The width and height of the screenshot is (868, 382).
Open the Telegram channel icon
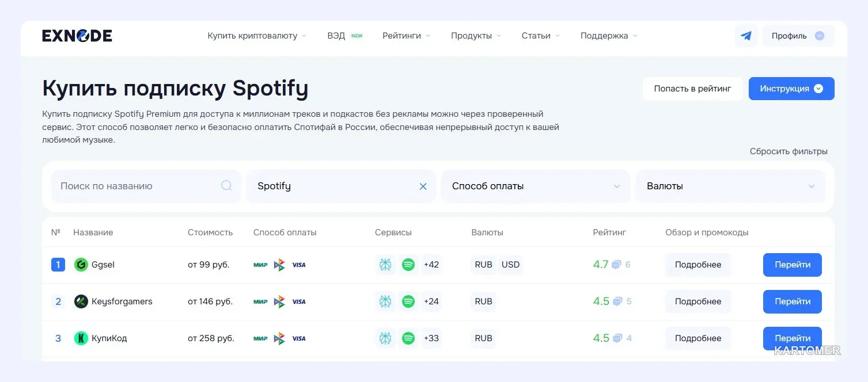click(746, 36)
